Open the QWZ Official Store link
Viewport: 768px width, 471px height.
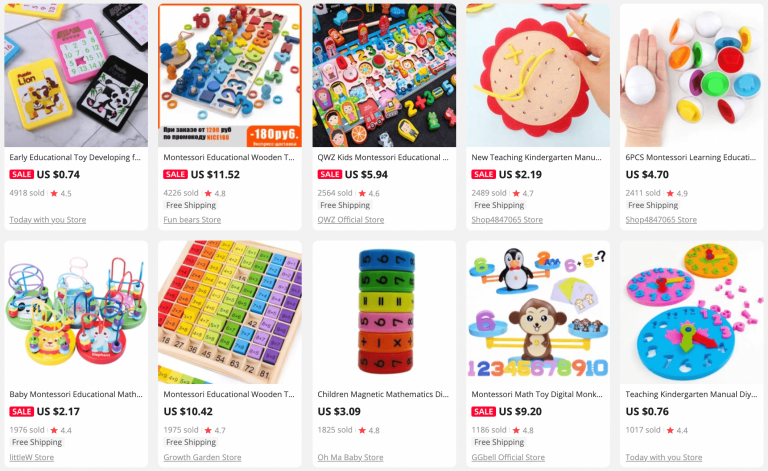tap(351, 220)
